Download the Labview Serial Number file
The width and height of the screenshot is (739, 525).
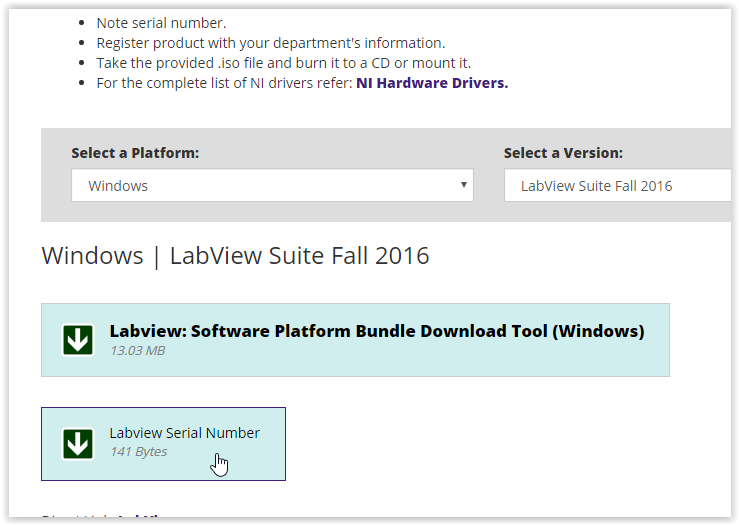(x=164, y=444)
